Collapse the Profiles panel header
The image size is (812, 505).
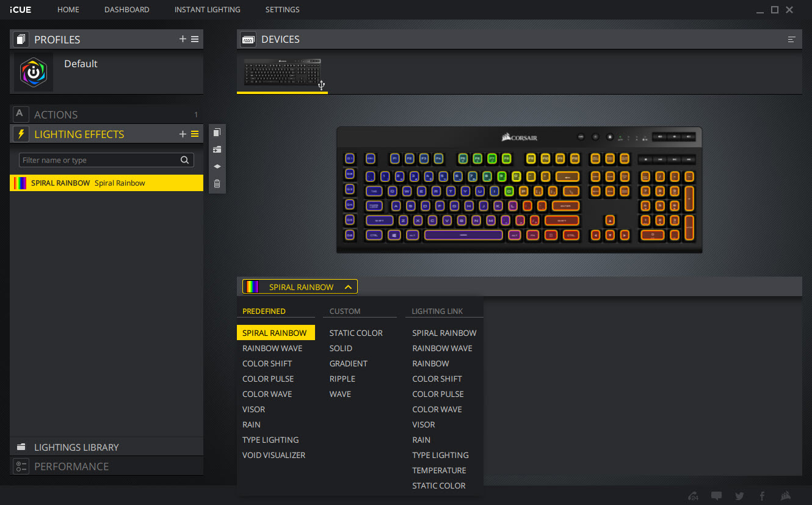coord(106,39)
